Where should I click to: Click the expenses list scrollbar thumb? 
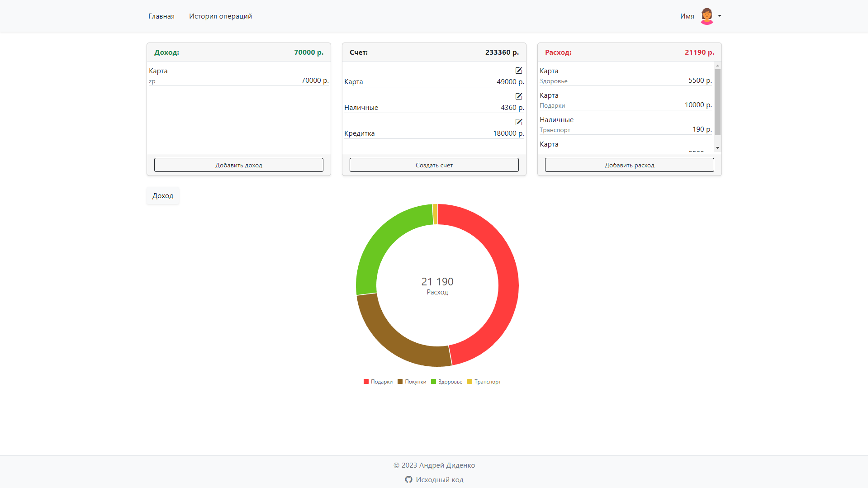click(x=717, y=102)
